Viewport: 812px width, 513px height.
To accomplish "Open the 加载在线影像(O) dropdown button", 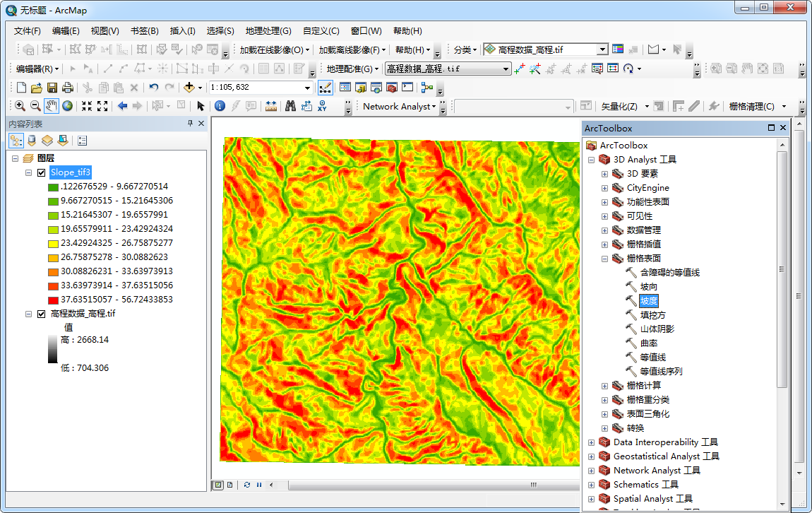I will point(275,49).
